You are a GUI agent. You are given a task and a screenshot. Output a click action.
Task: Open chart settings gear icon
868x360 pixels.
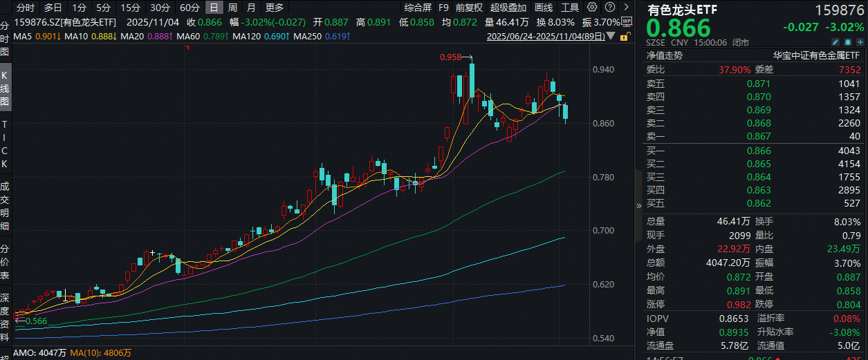pyautogui.click(x=591, y=8)
